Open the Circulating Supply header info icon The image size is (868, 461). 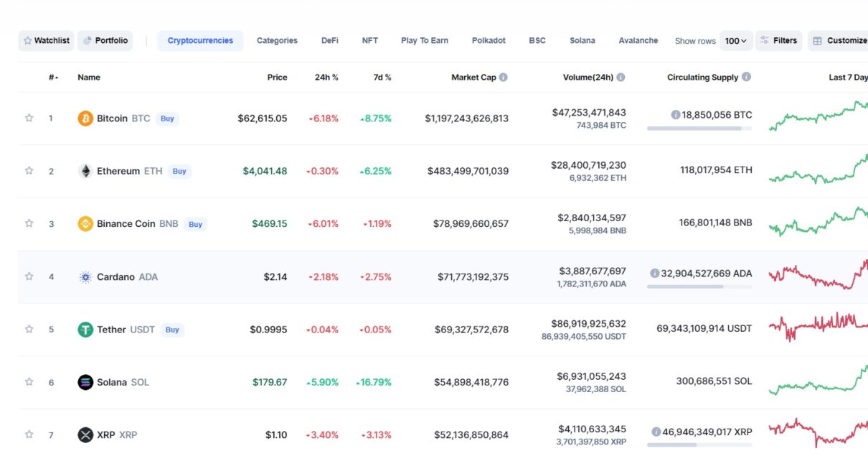(x=747, y=77)
